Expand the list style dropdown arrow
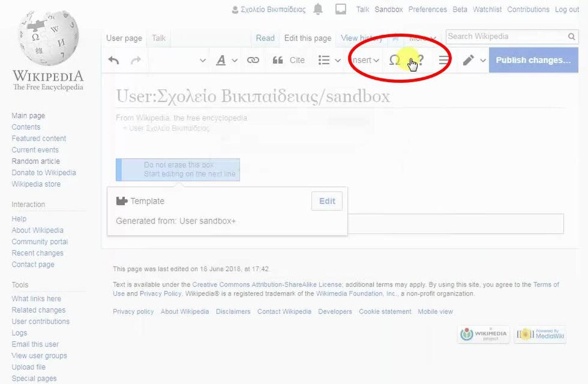The height and width of the screenshot is (384, 588). pyautogui.click(x=338, y=60)
